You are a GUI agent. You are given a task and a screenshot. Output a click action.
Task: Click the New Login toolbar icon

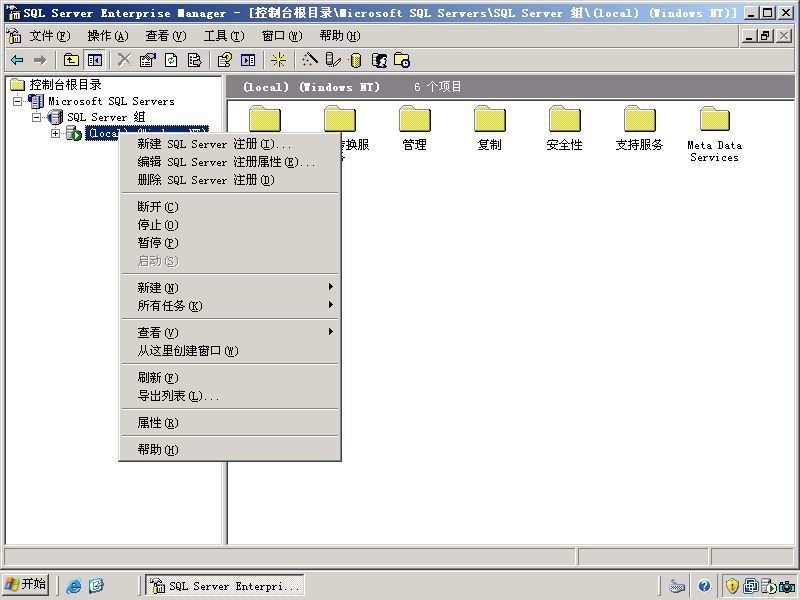379,60
